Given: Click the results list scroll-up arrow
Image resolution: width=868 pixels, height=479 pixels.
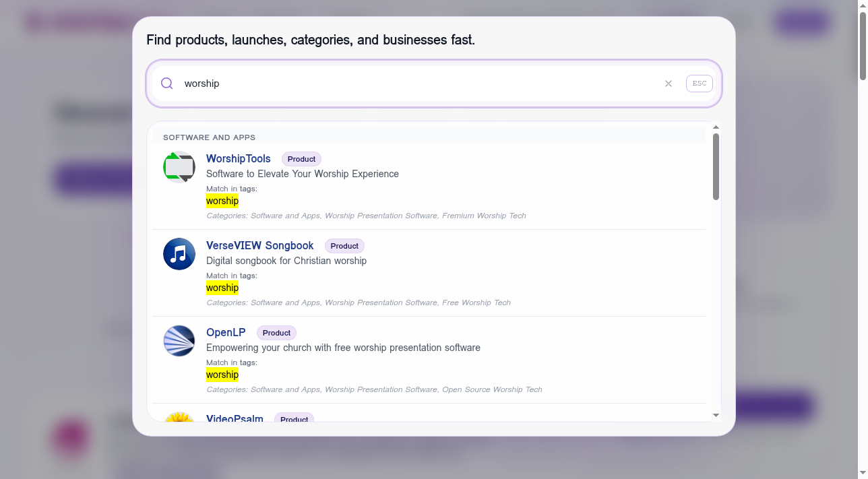Looking at the screenshot, I should click(x=716, y=127).
